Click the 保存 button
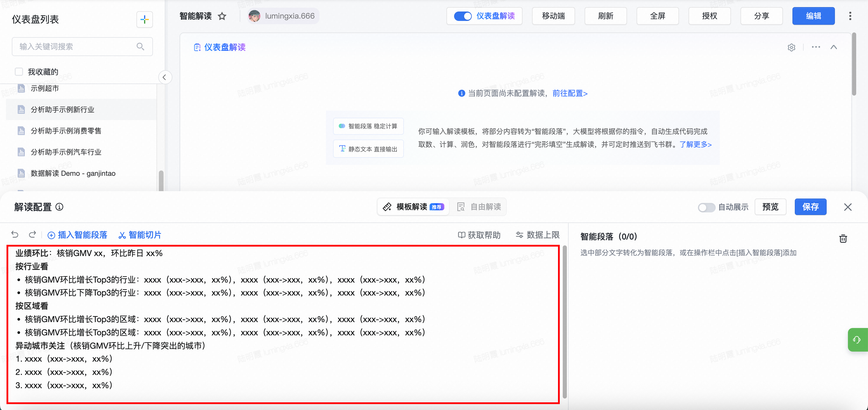Screen dimensions: 868x410 click(x=810, y=207)
